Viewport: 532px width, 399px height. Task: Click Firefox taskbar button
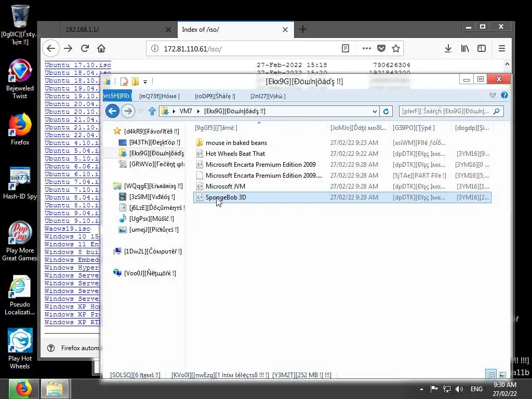point(23,389)
